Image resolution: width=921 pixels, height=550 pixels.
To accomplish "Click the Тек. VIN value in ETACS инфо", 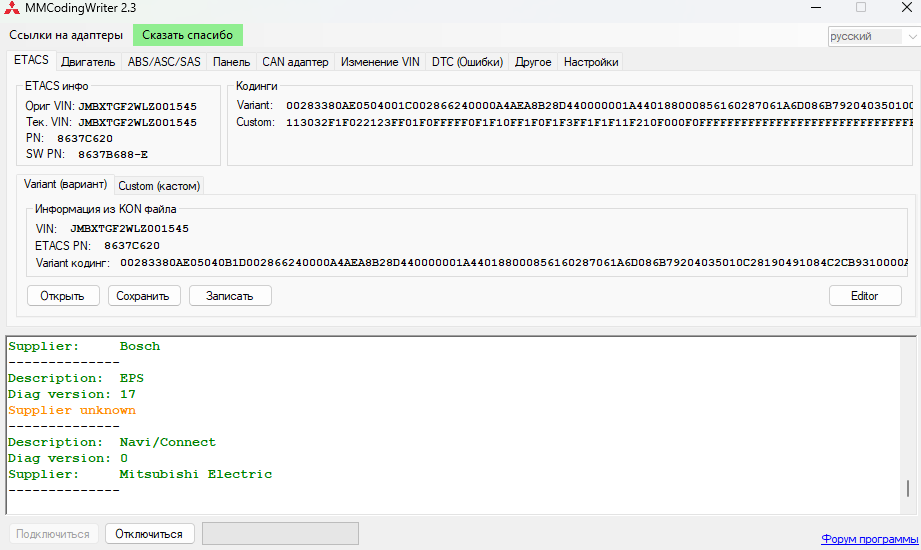I will click(x=137, y=123).
